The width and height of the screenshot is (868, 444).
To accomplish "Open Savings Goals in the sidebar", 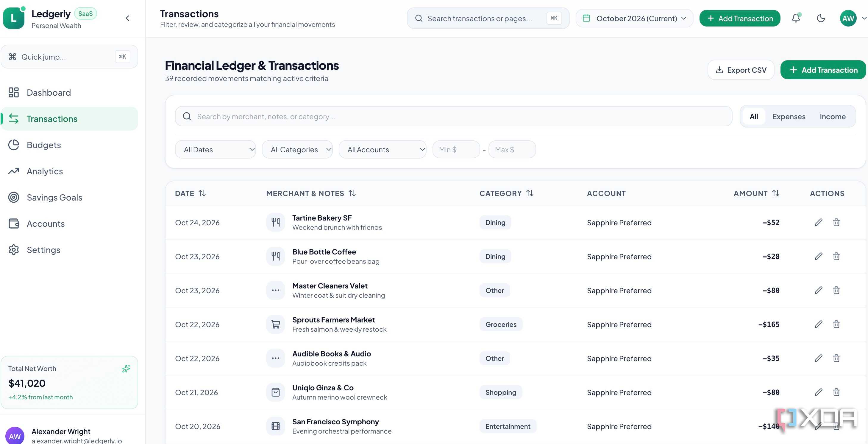I will pyautogui.click(x=69, y=197).
